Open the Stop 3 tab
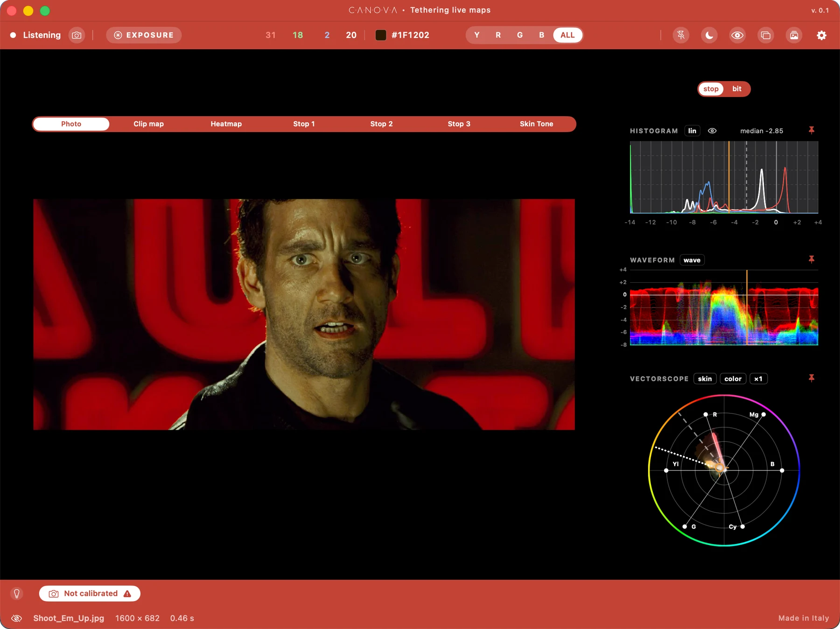The height and width of the screenshot is (629, 840). tap(459, 124)
